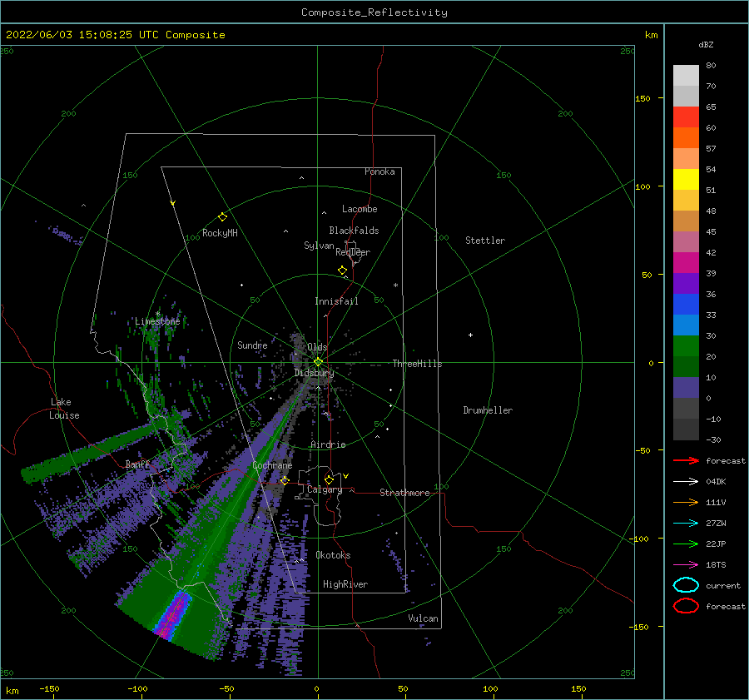
Task: Click the green 22JP arrow icon
Action: [x=686, y=544]
